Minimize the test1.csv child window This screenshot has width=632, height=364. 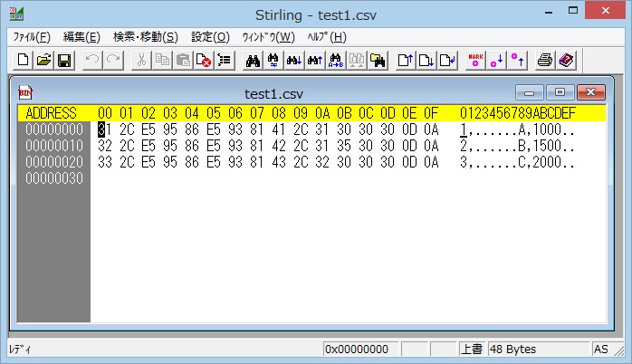[530, 92]
